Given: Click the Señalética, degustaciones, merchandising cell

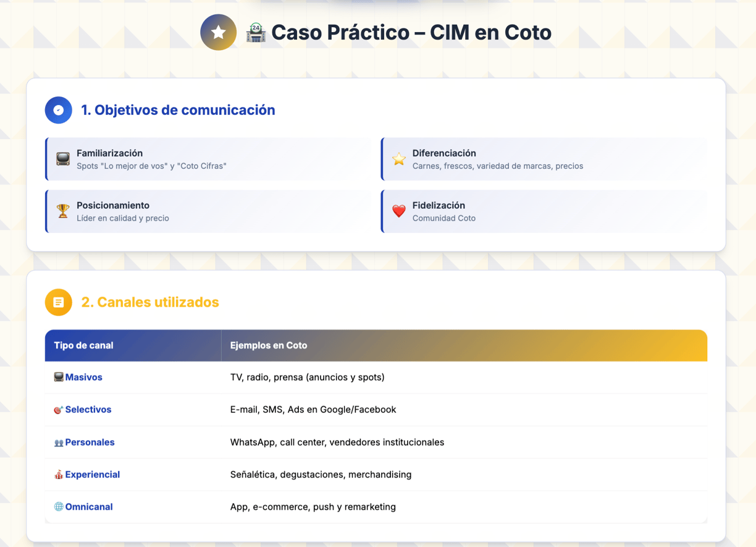Looking at the screenshot, I should pyautogui.click(x=321, y=475).
